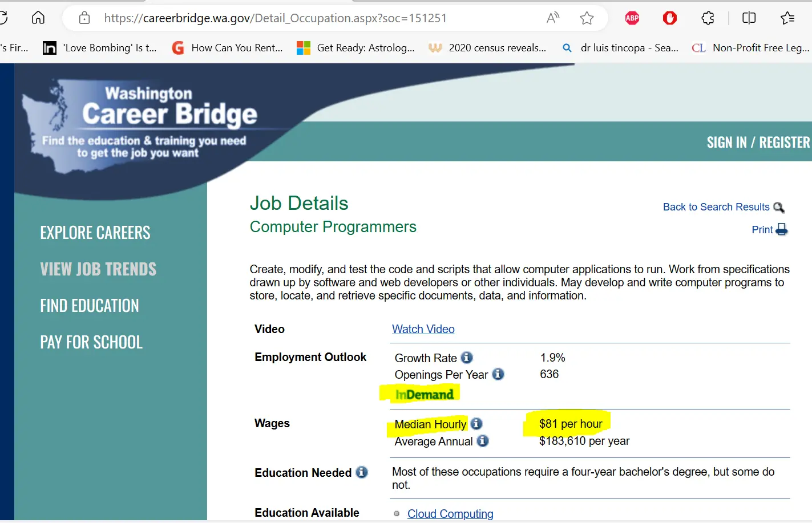This screenshot has width=812, height=523.
Task: Open the Find Education menu
Action: 90,306
